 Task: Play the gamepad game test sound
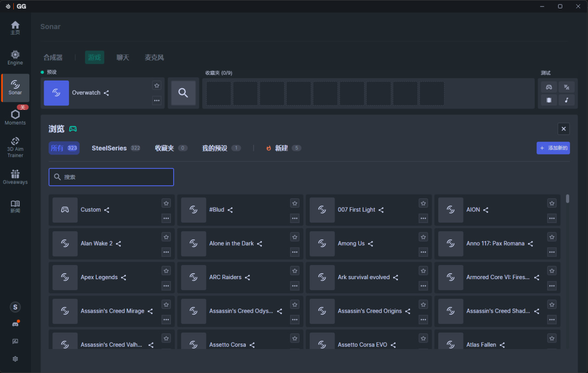coord(549,87)
